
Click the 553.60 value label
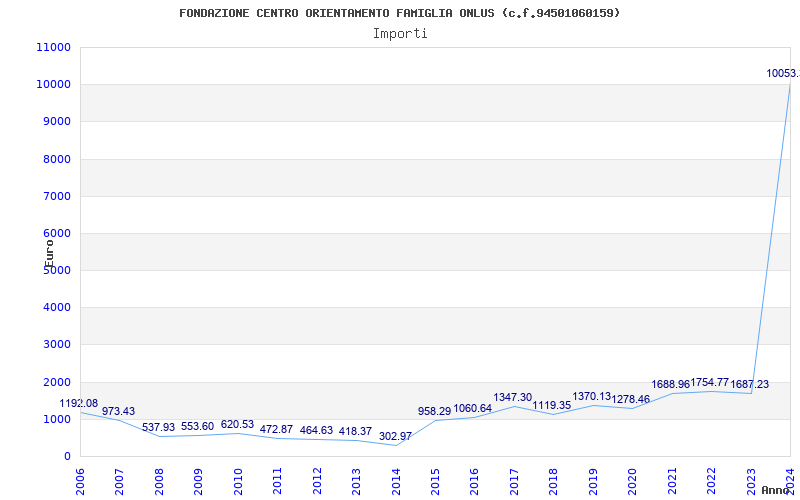197,427
